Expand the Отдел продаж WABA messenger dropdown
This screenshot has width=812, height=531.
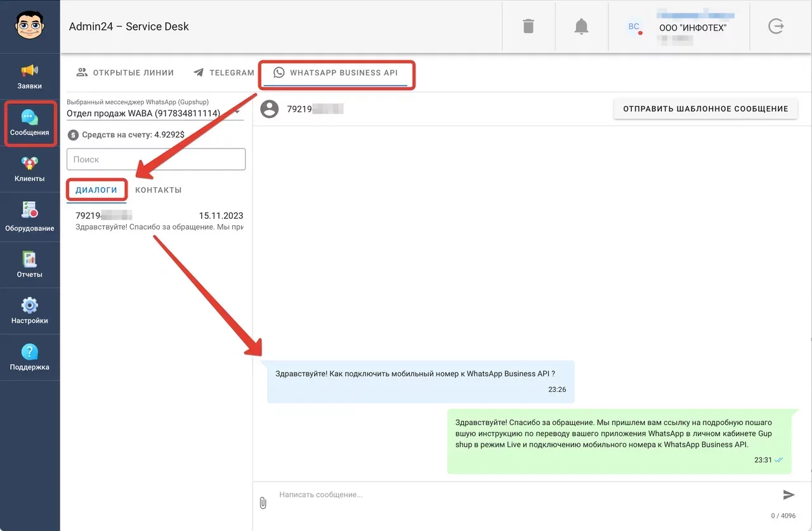click(155, 113)
